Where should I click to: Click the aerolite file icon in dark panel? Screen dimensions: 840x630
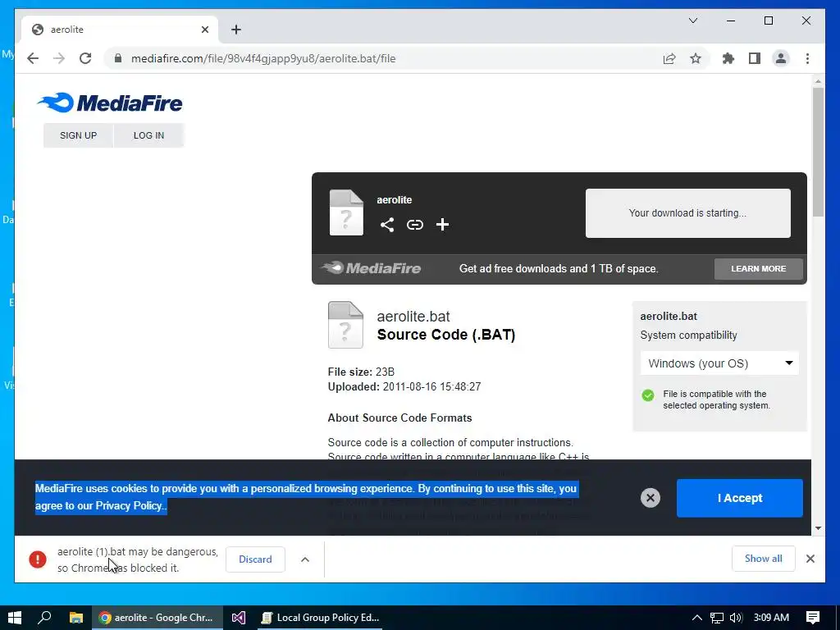click(x=346, y=212)
